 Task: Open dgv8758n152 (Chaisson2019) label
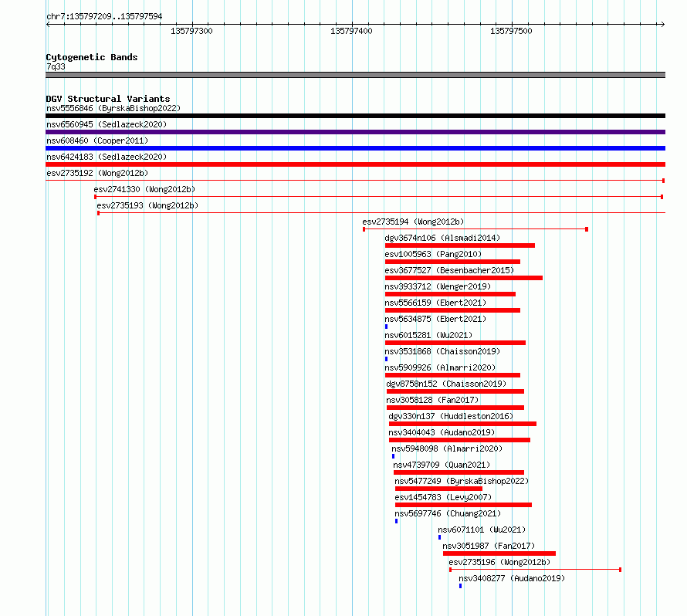pos(446,384)
